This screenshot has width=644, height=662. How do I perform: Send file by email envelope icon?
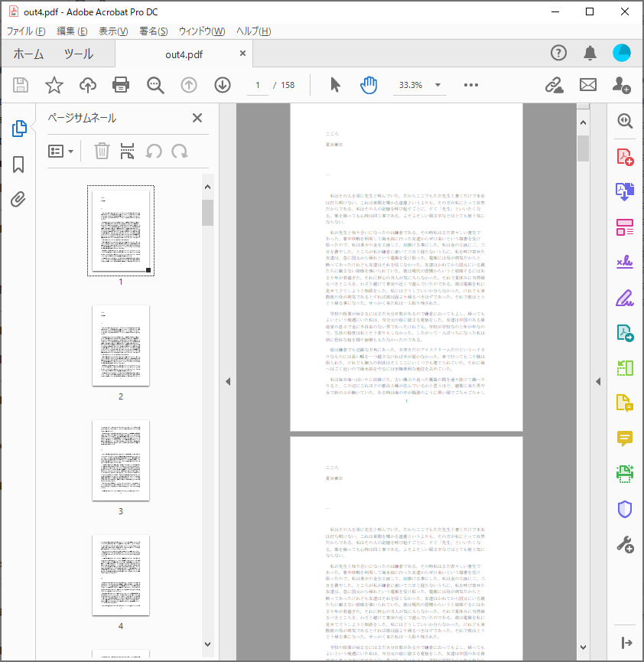[x=588, y=85]
